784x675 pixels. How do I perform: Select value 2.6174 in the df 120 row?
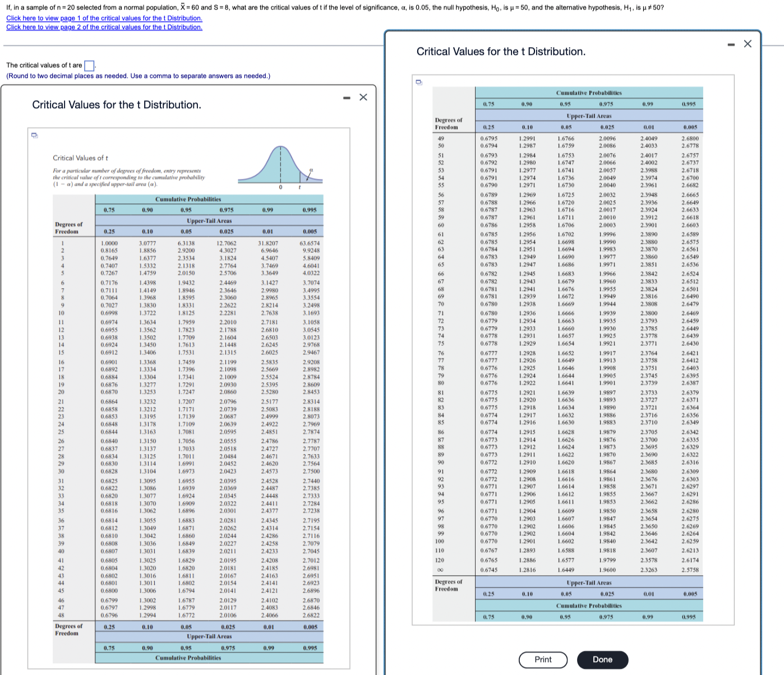[690, 560]
